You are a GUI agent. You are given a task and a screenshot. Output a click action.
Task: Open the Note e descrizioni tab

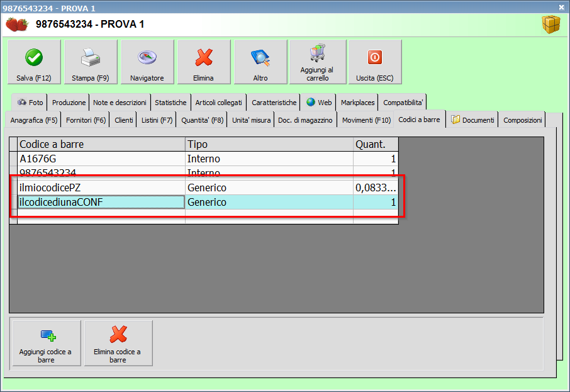click(x=120, y=103)
